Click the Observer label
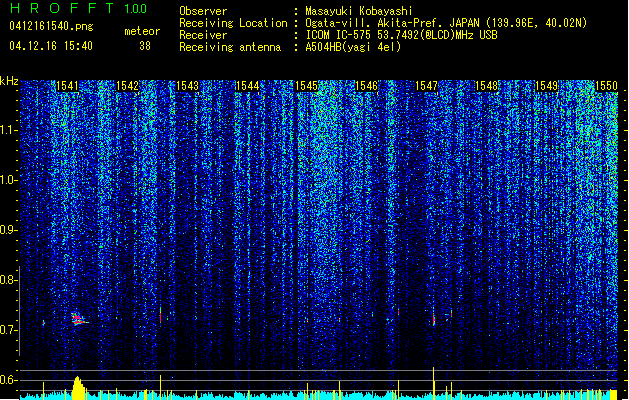Screen dimensions: 629x400 [x=203, y=11]
